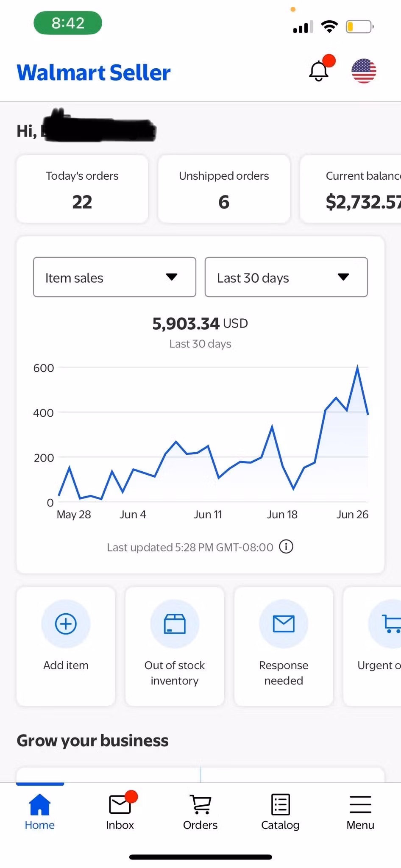This screenshot has width=401, height=868.
Task: Open the Item sales metric dropdown
Action: tap(114, 277)
